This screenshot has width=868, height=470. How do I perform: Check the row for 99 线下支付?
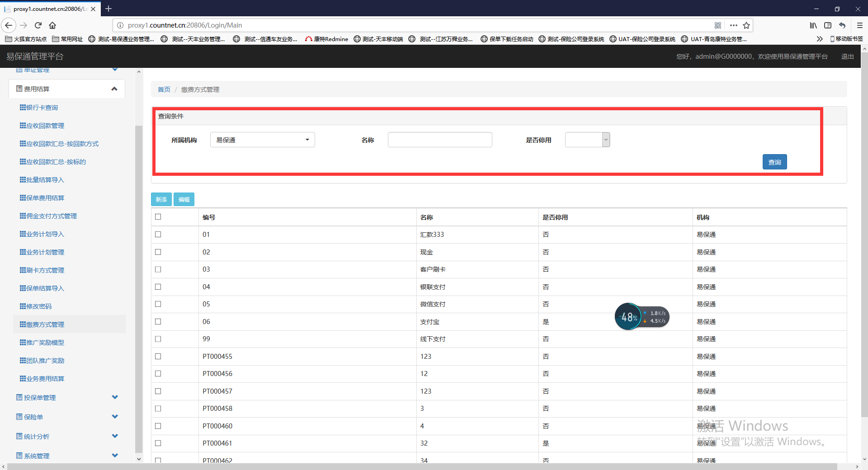(x=158, y=338)
